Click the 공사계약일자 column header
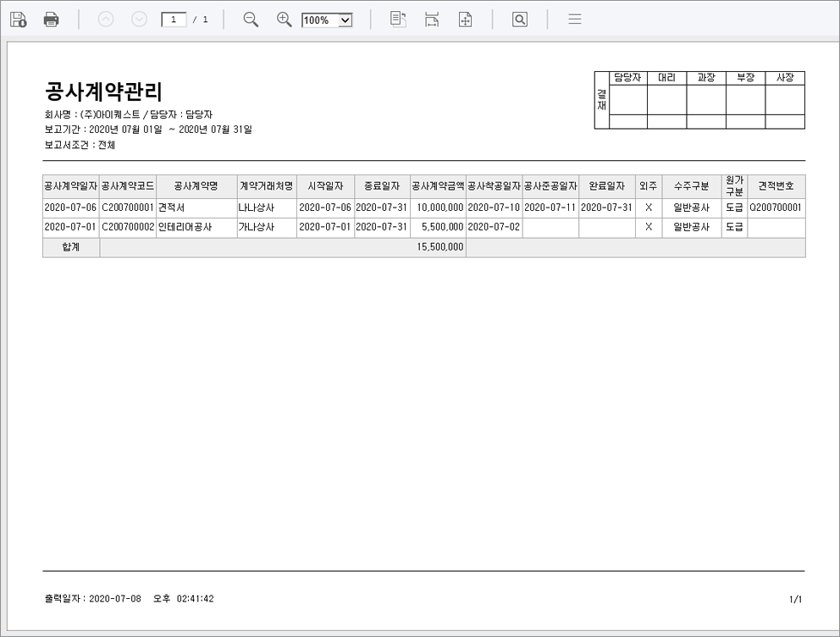This screenshot has width=840, height=637. click(71, 186)
